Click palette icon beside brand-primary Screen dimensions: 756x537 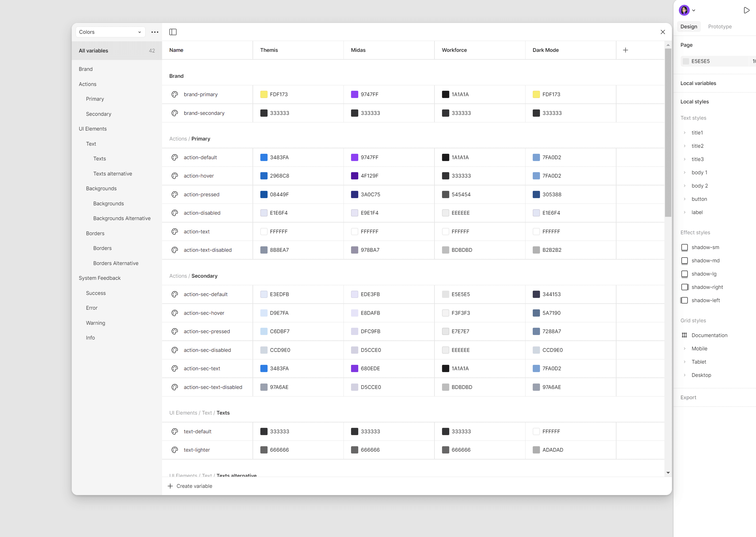coord(175,95)
